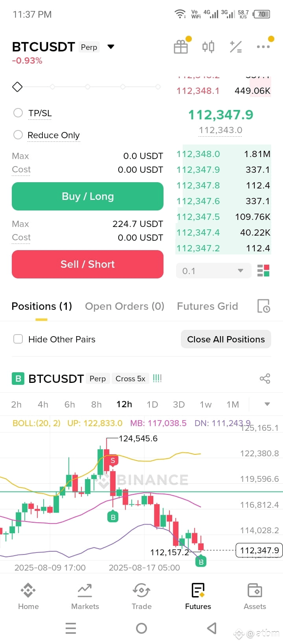Viewport: 283px width, 644px height.
Task: Tap the Buy / Long button
Action: [x=88, y=196]
